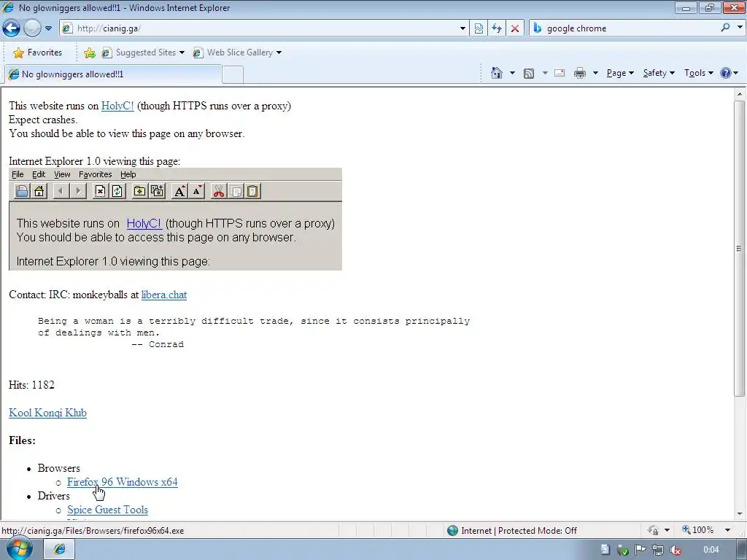This screenshot has width=747, height=560.
Task: Click Internet Explorer taskbar button
Action: tap(60, 549)
